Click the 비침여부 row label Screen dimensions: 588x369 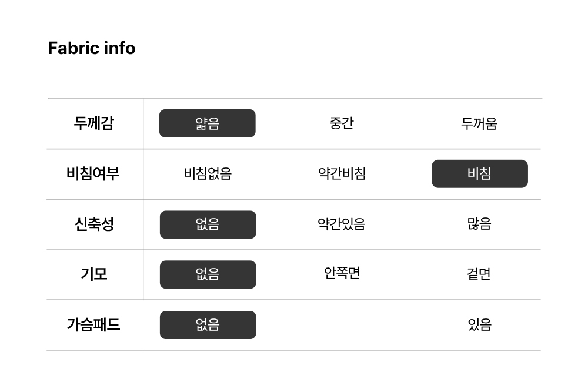click(93, 173)
